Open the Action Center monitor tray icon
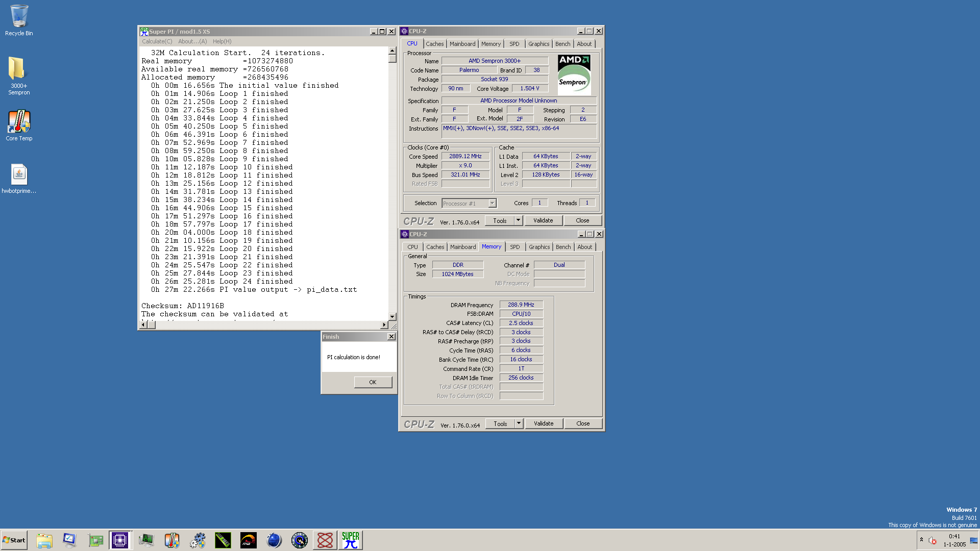This screenshot has width=980, height=551. tap(973, 540)
